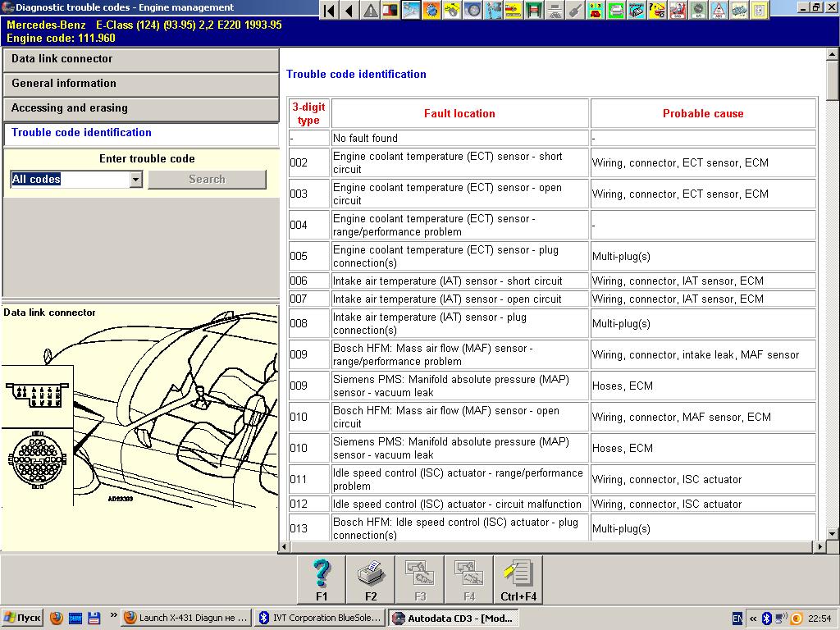
Task: Open the Firefox quick launch icon
Action: [x=57, y=618]
